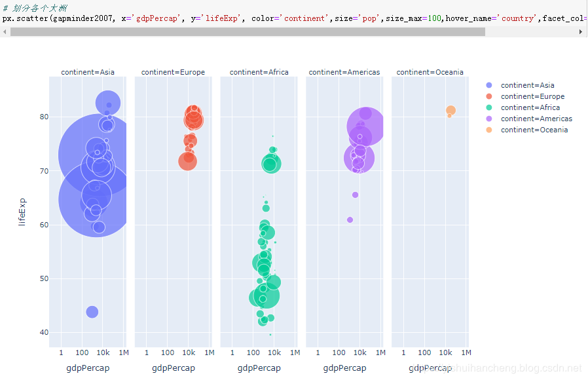
Task: Click the gdpPercap axis title under Africa panel
Action: coord(259,368)
